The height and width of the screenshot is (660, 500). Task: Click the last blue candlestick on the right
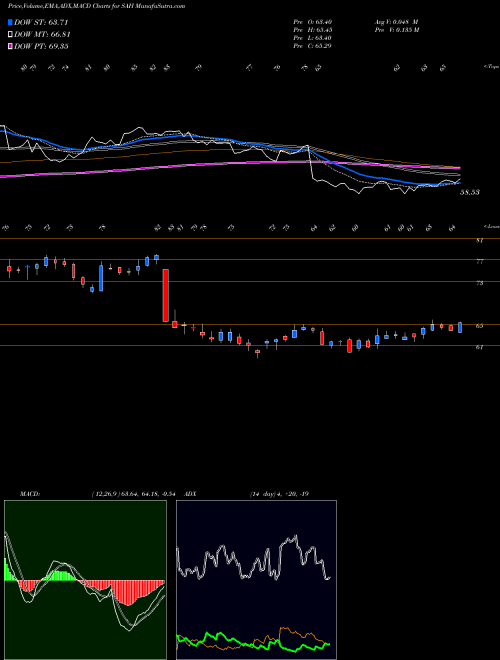click(460, 327)
